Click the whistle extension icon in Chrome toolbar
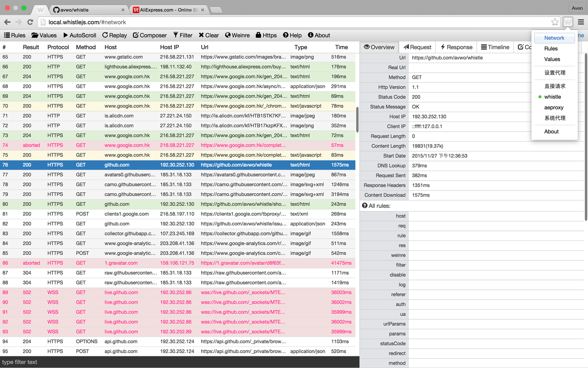Viewport: 588px width, 368px height. (568, 22)
